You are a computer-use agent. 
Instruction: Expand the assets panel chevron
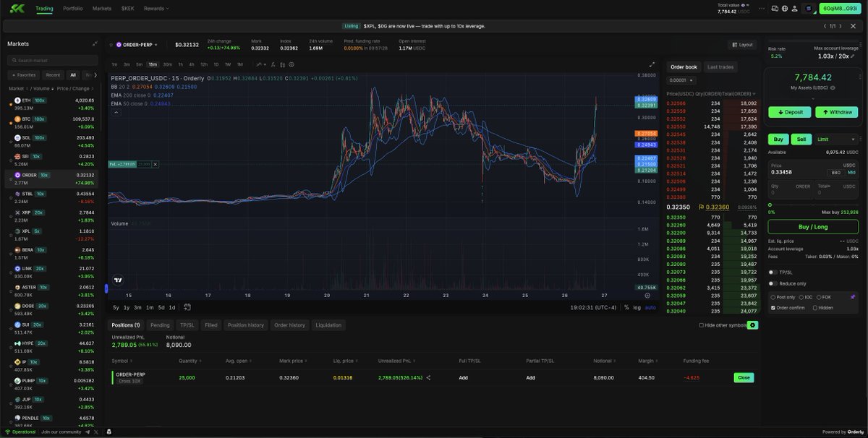pyautogui.click(x=813, y=98)
